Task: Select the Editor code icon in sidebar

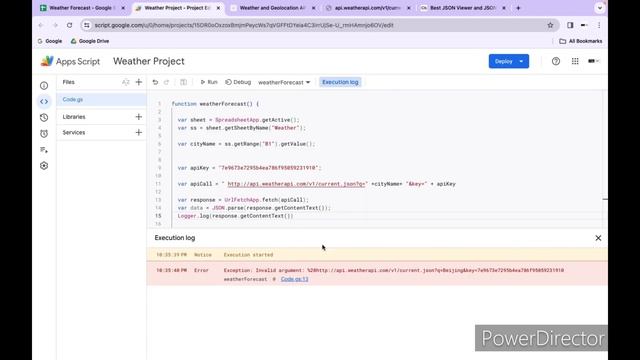Action: (x=44, y=102)
